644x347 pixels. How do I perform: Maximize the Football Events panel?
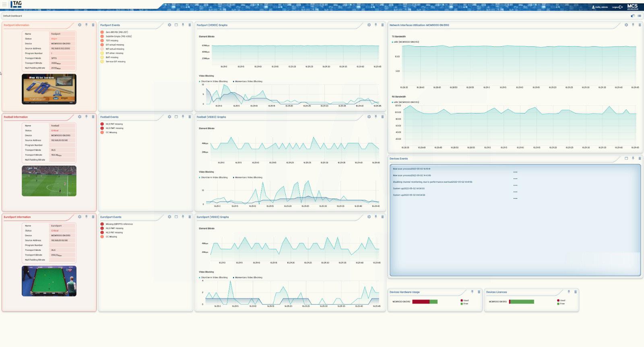(176, 117)
